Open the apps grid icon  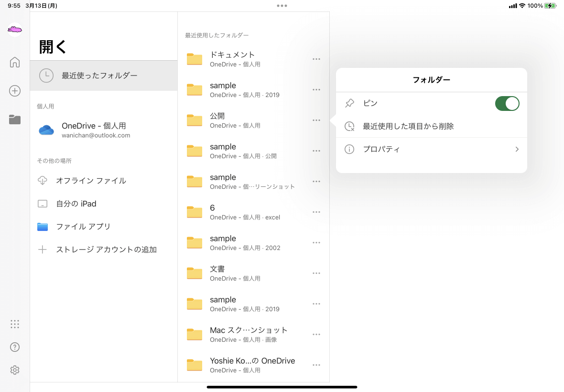15,324
